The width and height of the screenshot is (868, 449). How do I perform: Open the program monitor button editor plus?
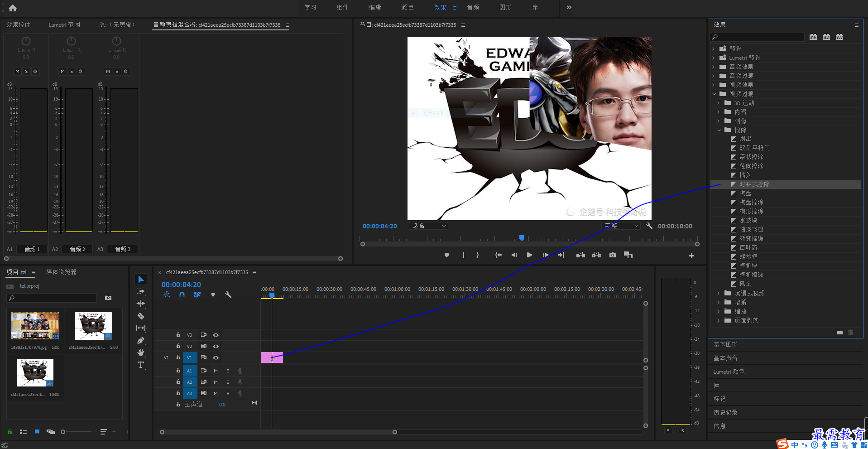(691, 256)
